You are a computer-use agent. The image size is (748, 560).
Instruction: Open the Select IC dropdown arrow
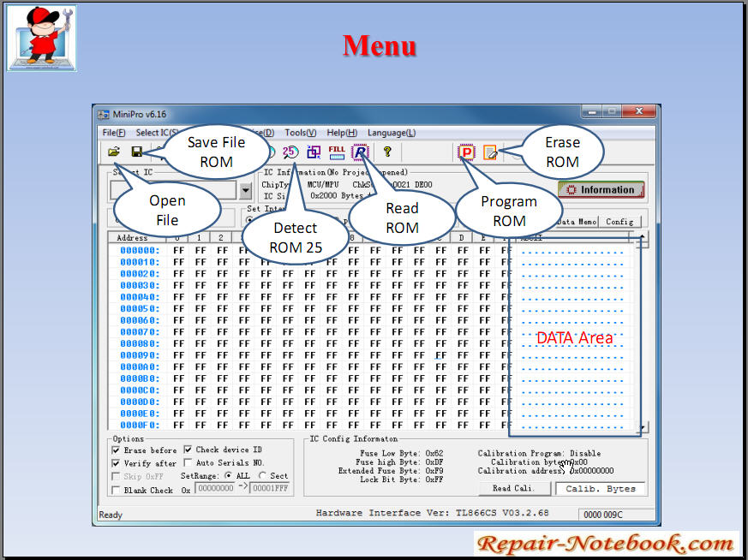tap(245, 191)
